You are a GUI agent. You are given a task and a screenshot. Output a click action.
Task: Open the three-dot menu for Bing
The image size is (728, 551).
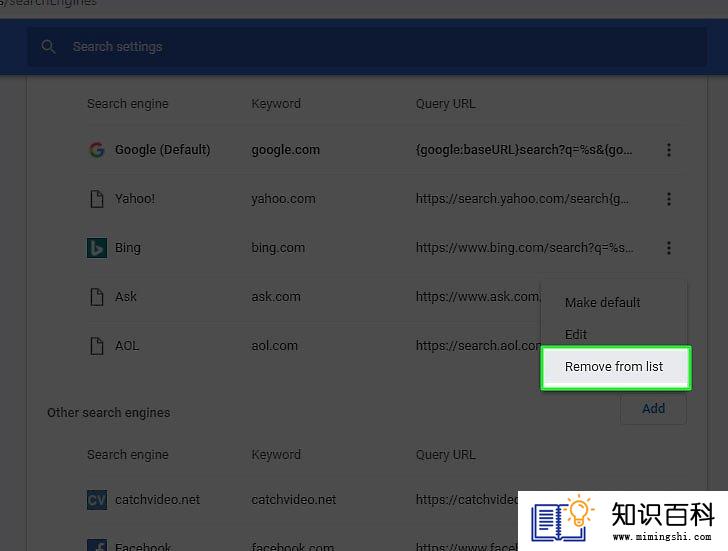(669, 247)
